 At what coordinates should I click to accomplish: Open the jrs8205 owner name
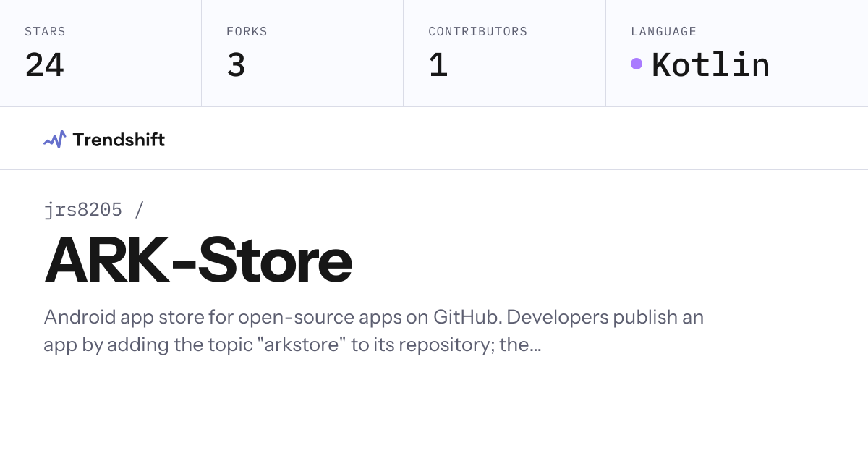(83, 210)
